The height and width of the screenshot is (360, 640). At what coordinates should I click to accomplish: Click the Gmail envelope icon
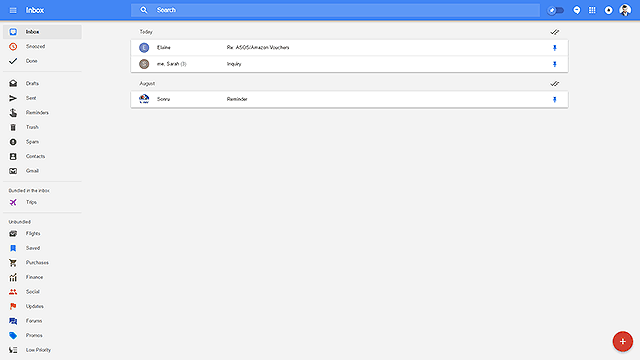(x=13, y=171)
